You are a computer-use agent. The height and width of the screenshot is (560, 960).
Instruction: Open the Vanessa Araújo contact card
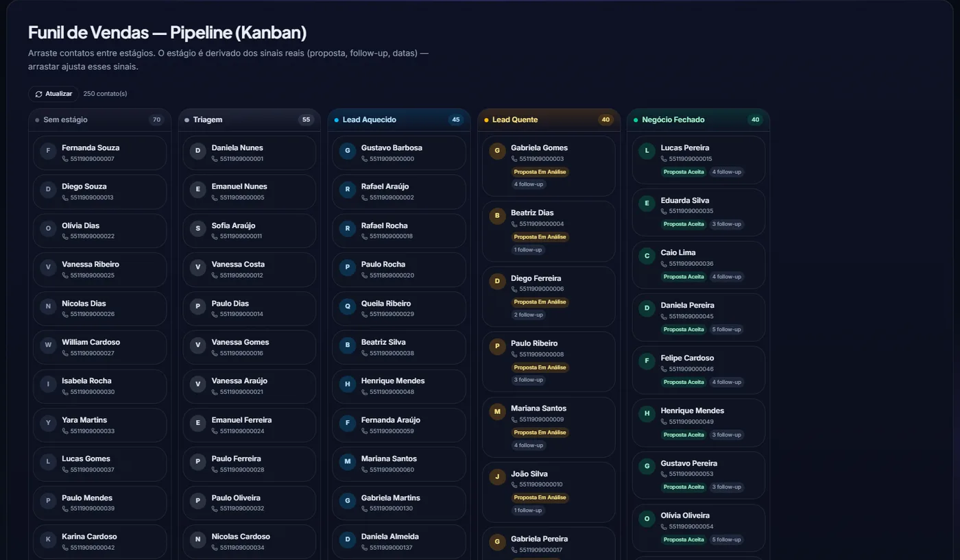click(250, 387)
